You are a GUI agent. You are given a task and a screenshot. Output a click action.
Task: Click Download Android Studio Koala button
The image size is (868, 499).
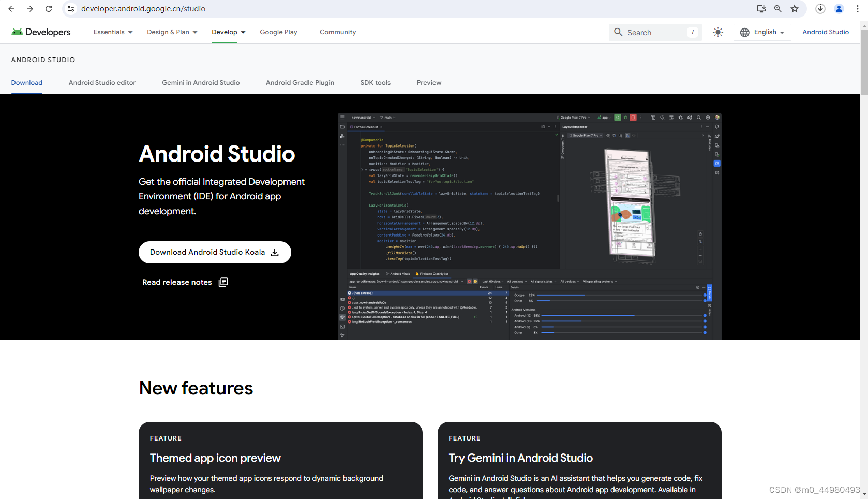215,253
